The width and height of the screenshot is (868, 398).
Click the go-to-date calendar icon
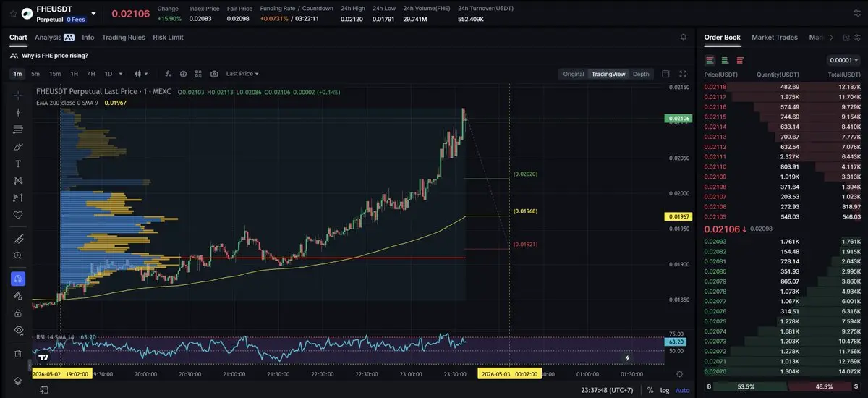click(45, 390)
